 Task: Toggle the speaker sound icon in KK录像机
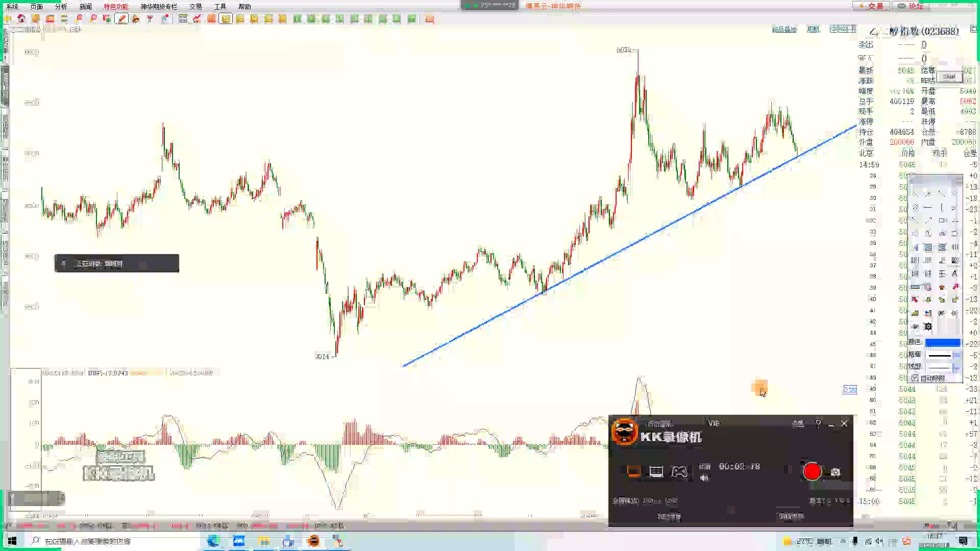click(x=704, y=478)
